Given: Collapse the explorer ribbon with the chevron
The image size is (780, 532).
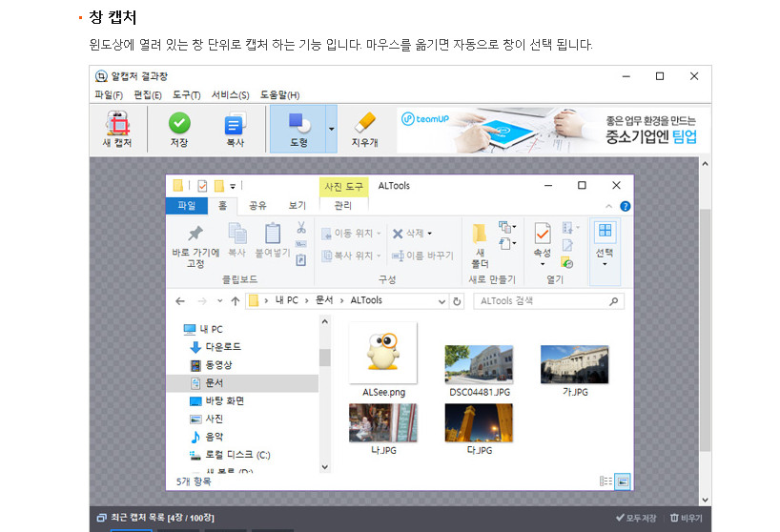Looking at the screenshot, I should (x=609, y=206).
